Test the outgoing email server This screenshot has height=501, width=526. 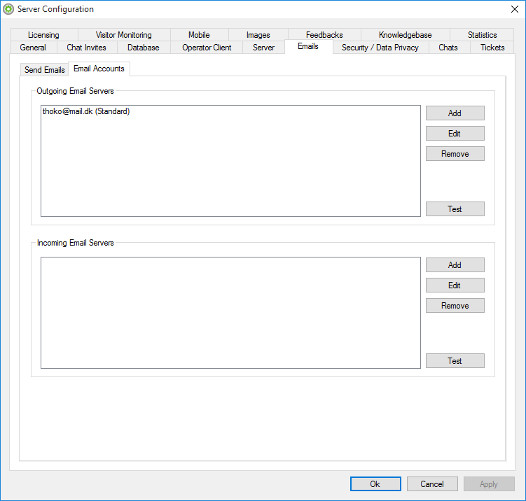[455, 209]
